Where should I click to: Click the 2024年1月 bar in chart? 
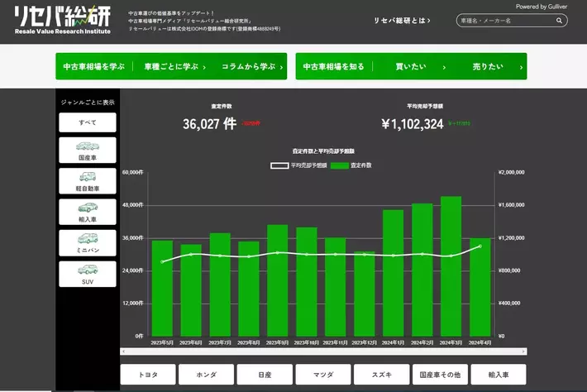point(393,273)
